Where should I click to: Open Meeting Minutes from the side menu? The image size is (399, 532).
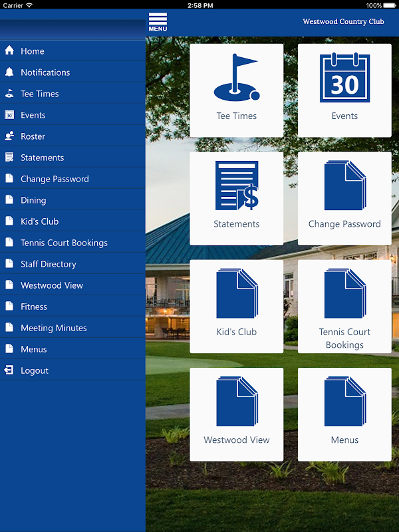click(72, 328)
